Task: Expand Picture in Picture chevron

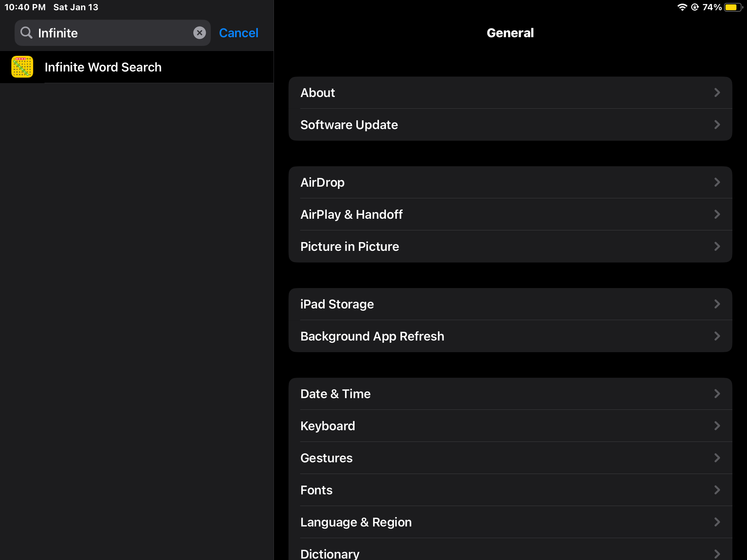Action: (x=717, y=246)
